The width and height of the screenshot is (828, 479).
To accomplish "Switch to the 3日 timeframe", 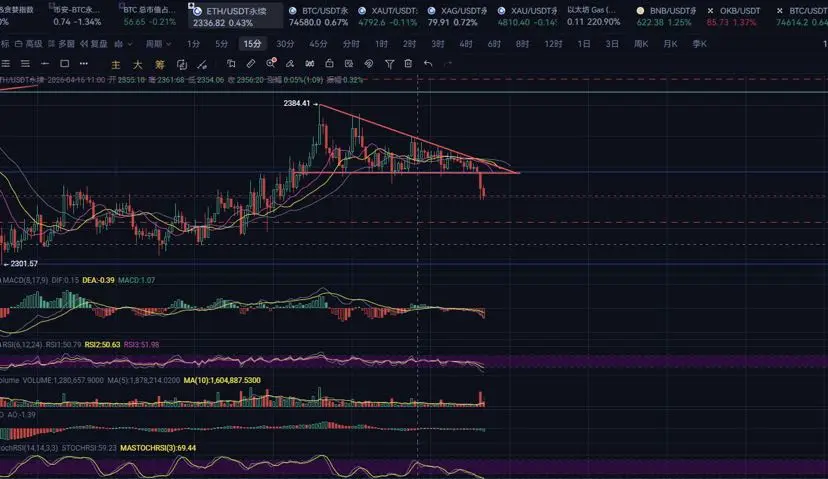I will pyautogui.click(x=611, y=44).
